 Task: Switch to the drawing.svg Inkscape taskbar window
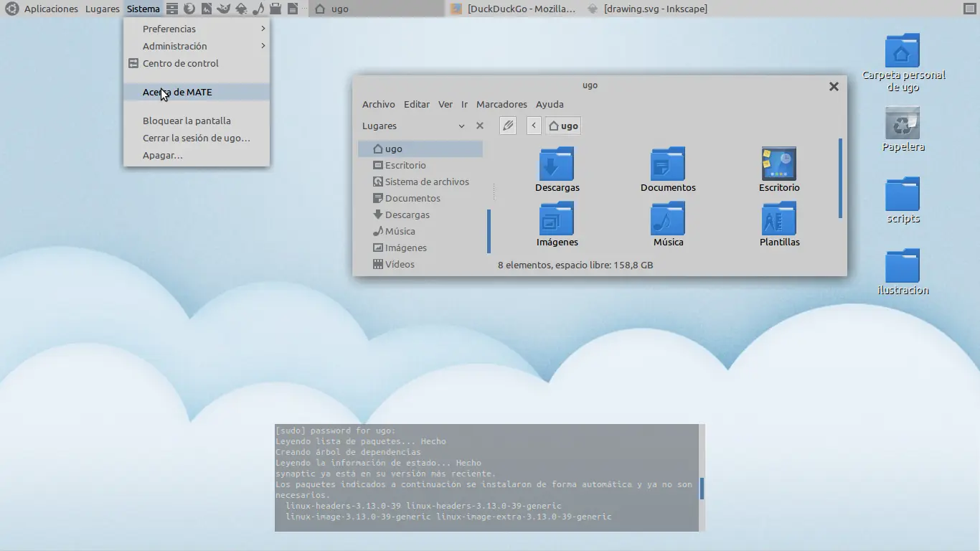click(649, 9)
